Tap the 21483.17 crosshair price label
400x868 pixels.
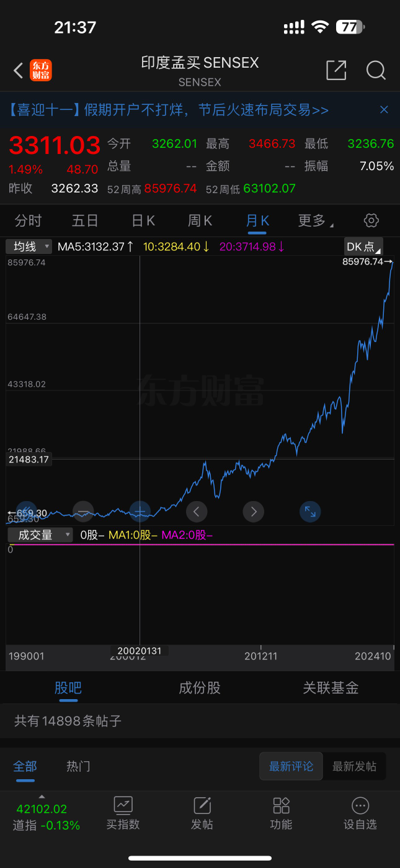pyautogui.click(x=29, y=459)
